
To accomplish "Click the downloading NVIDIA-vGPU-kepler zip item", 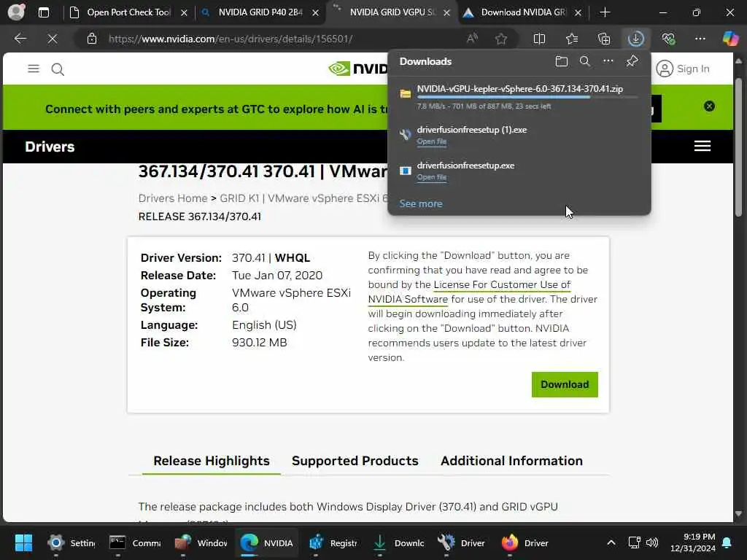I will pos(519,96).
